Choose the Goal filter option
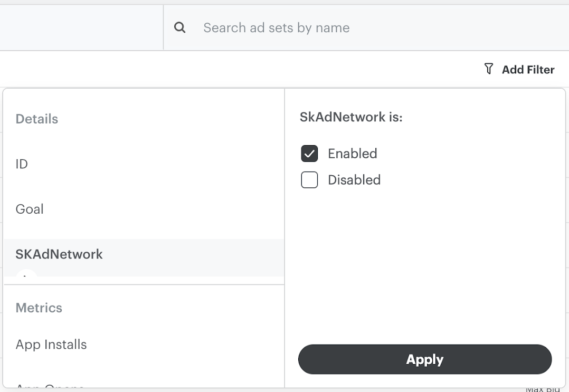This screenshot has width=569, height=392. pyautogui.click(x=30, y=209)
